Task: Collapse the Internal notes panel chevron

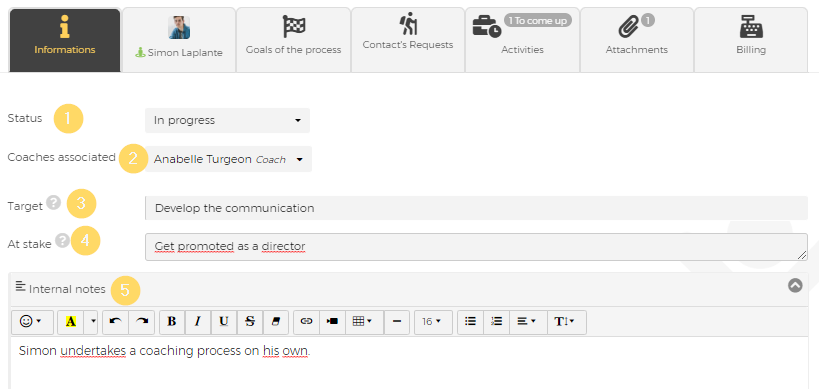Action: point(795,285)
